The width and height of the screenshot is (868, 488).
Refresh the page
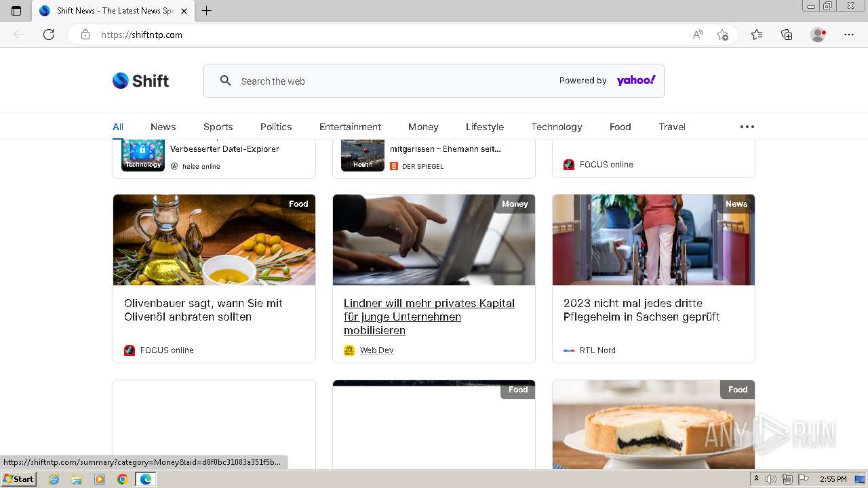[49, 35]
